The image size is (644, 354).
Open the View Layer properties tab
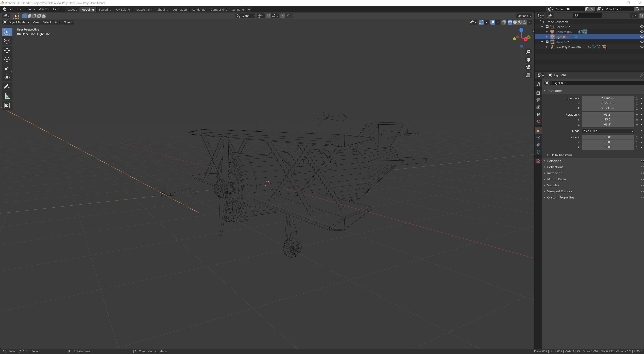click(538, 107)
